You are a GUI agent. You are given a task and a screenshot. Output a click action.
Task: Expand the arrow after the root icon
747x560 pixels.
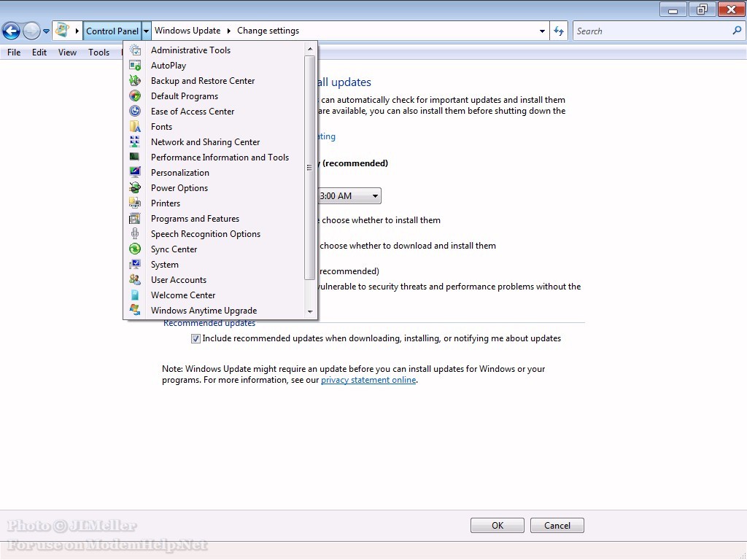coord(77,31)
